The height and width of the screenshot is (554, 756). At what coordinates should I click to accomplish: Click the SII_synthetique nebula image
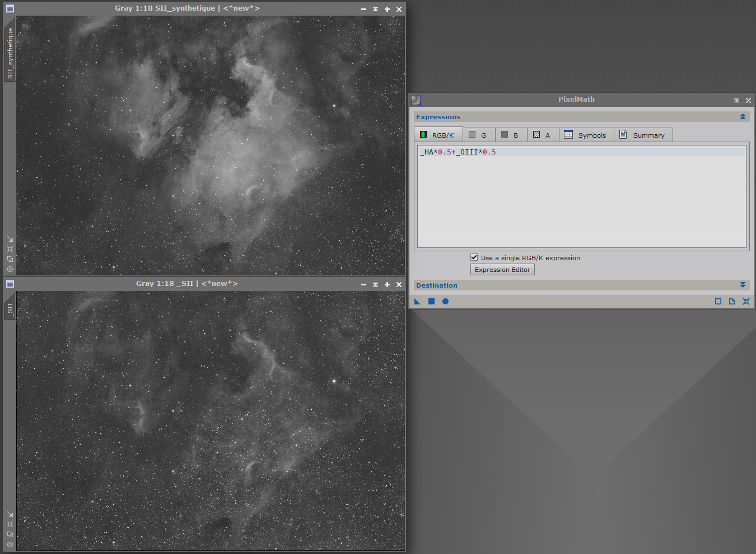tap(211, 145)
